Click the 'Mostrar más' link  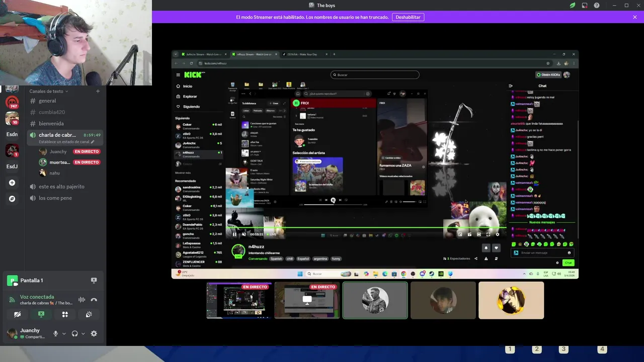pyautogui.click(x=183, y=172)
